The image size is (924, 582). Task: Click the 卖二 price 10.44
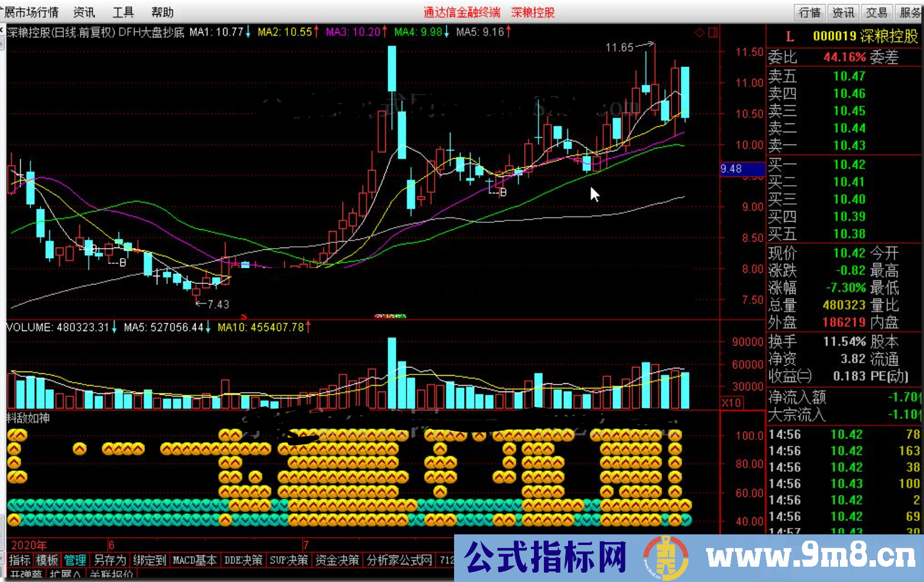click(x=849, y=128)
